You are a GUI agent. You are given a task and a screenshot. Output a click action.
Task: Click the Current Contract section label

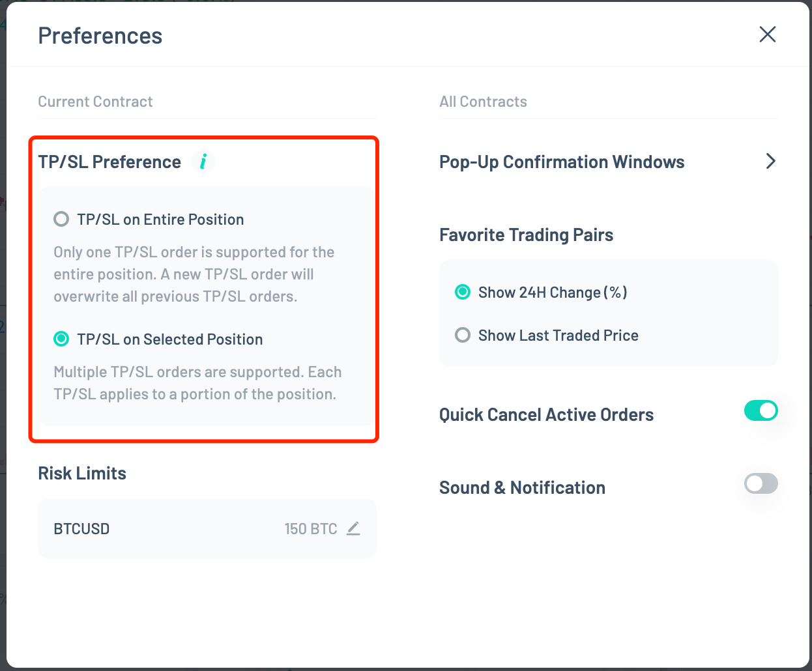[x=95, y=101]
